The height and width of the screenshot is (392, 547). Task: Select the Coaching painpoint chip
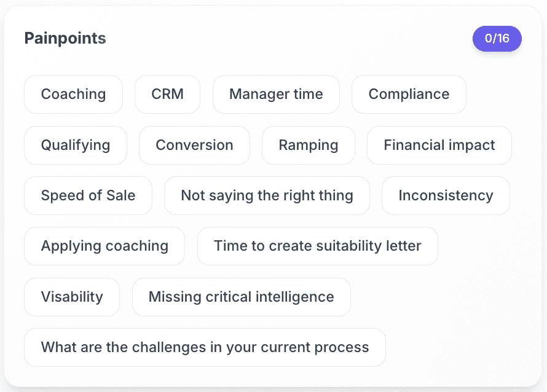[73, 94]
